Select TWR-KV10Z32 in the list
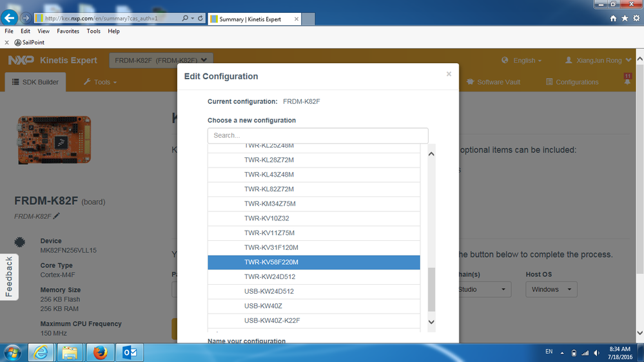Viewport: 644px width, 362px height. click(x=314, y=218)
